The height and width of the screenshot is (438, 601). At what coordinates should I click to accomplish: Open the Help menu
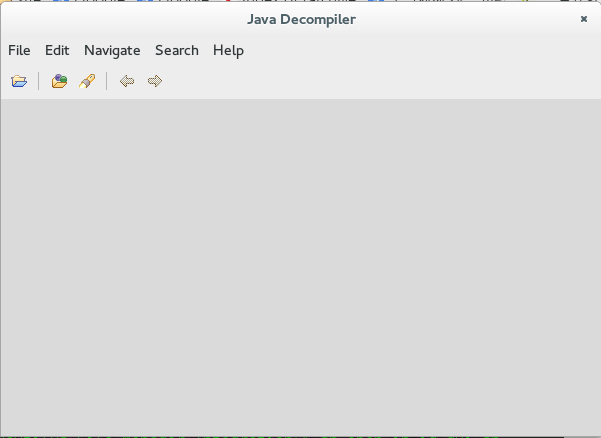[228, 51]
